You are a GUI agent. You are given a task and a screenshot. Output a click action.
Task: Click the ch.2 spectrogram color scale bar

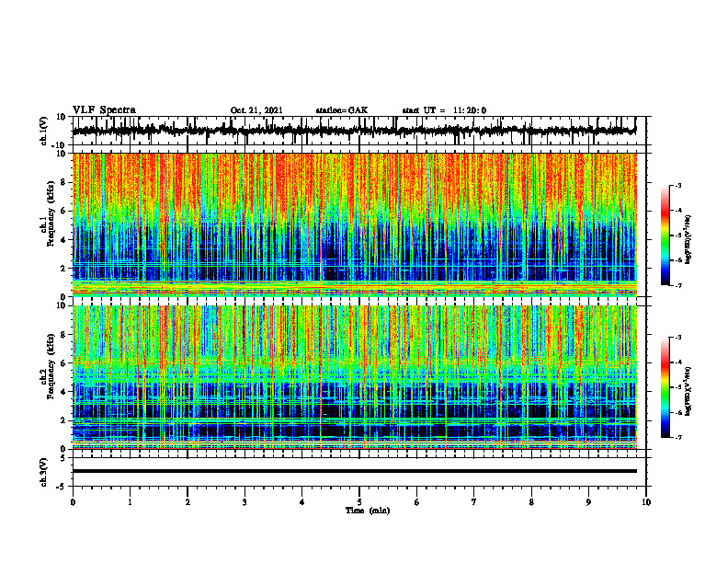click(665, 387)
